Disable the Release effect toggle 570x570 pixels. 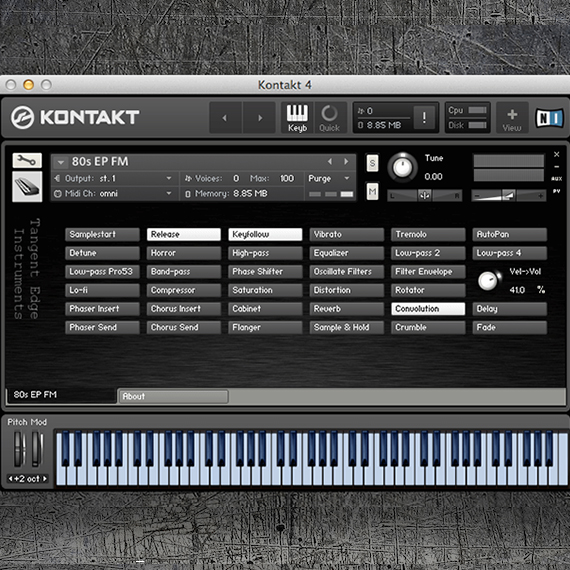[184, 234]
